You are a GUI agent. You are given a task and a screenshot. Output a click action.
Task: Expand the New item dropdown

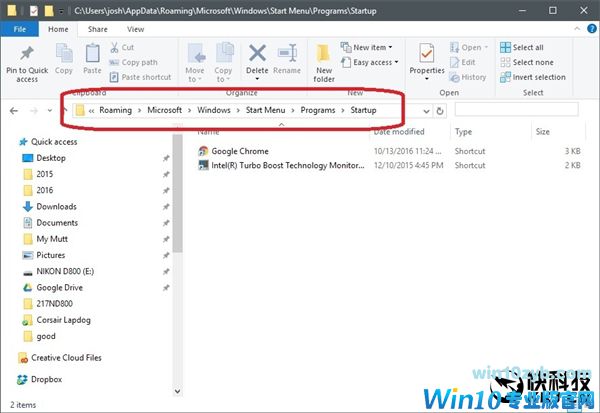372,47
